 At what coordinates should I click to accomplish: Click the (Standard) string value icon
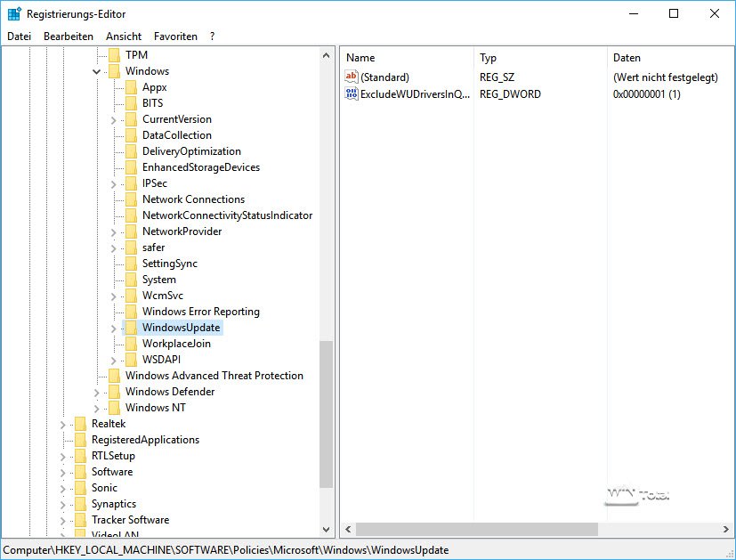pyautogui.click(x=352, y=77)
